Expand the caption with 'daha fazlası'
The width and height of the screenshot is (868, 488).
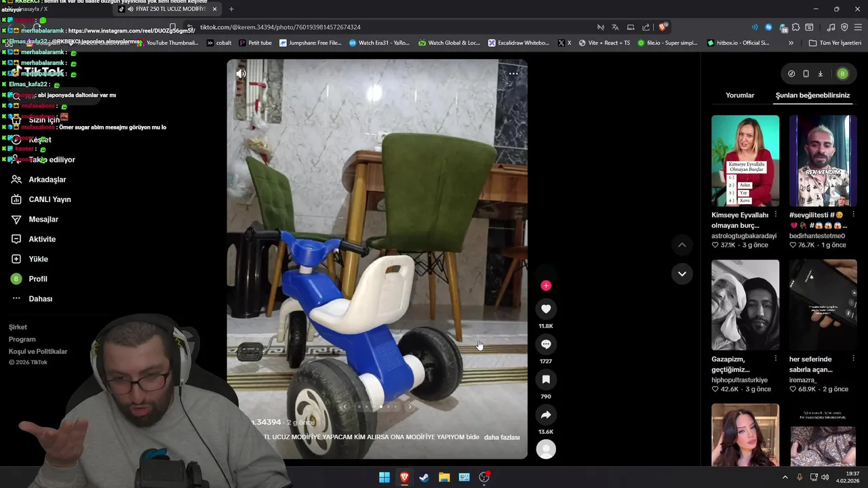[x=502, y=437]
